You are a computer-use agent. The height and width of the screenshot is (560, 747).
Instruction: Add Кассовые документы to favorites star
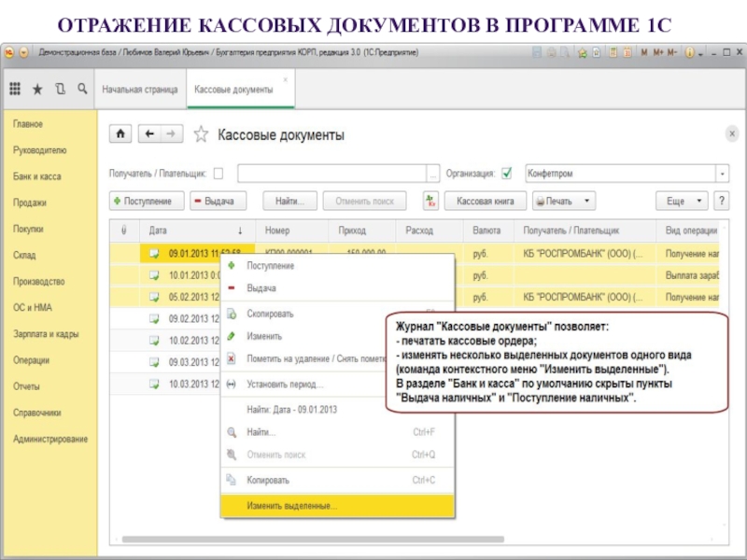200,135
